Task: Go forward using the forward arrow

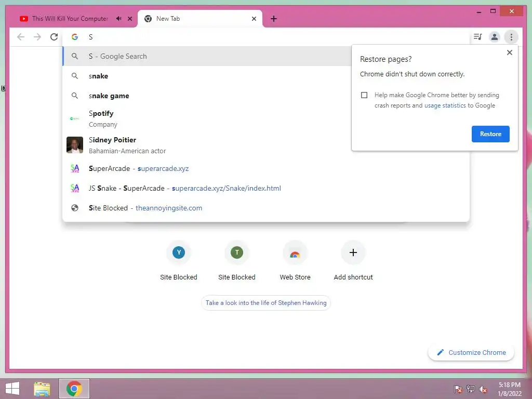Action: tap(37, 37)
